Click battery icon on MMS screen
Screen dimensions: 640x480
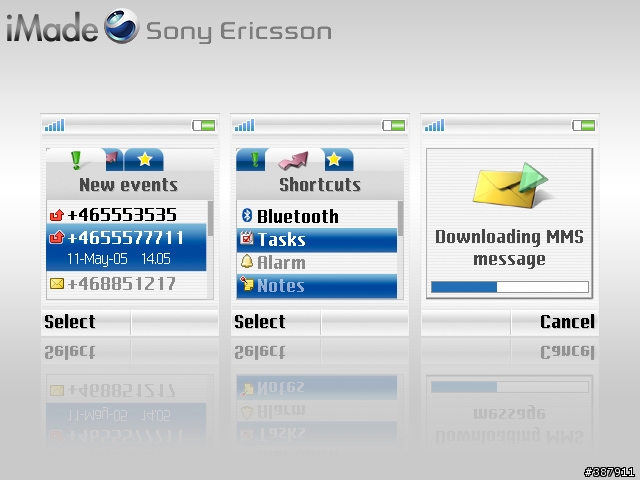point(584,125)
